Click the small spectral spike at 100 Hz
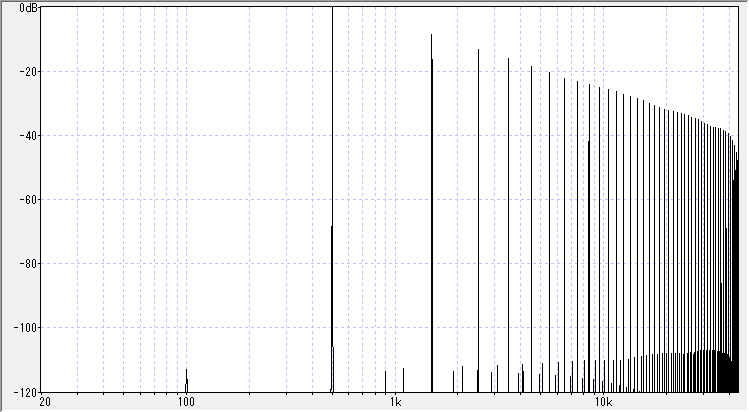Image resolution: width=749 pixels, height=412 pixels. coord(186,380)
